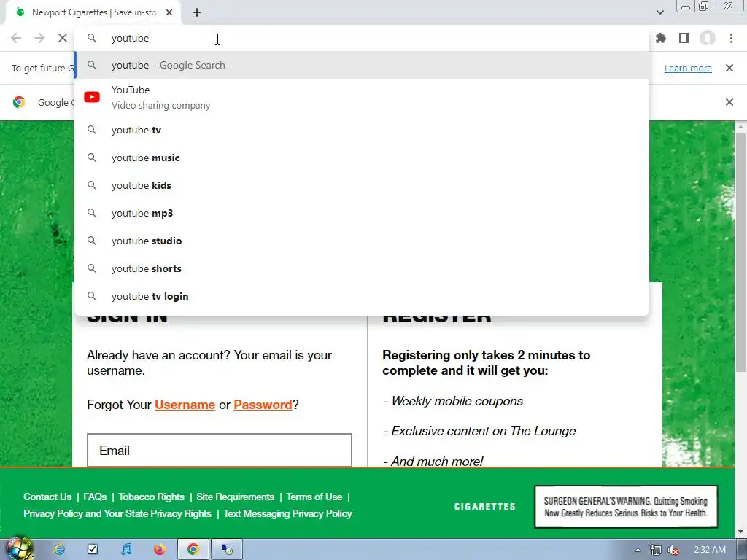Open the Text Messaging Privacy Policy link
Screen dimensions: 747x560
(x=287, y=513)
